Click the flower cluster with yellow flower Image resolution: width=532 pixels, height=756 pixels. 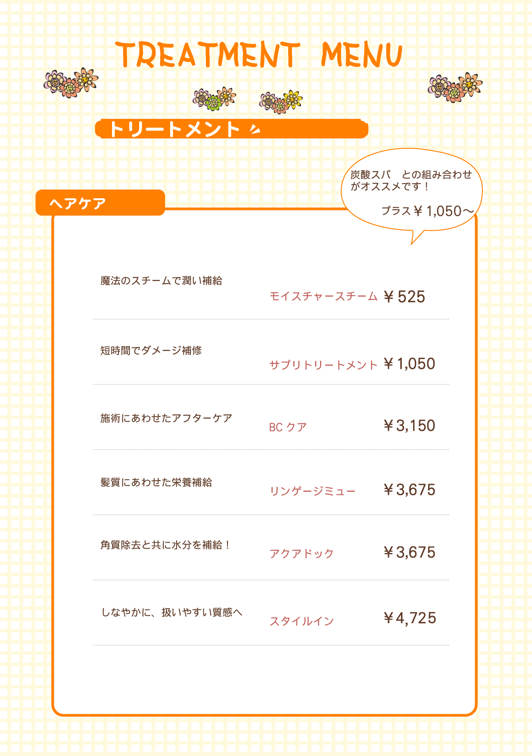tap(281, 102)
